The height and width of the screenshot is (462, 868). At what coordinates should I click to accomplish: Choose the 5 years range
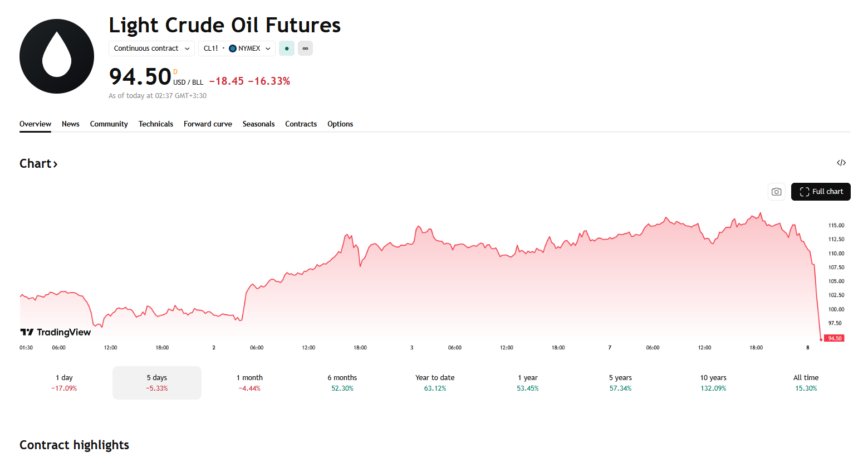tap(620, 382)
